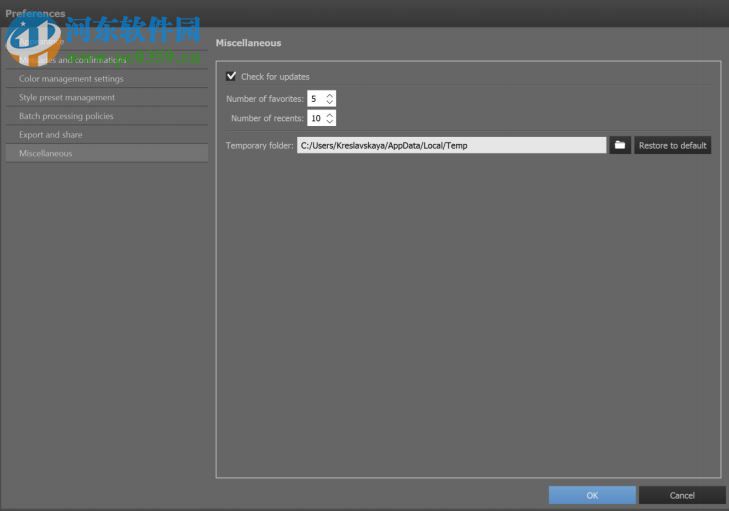Open Export and share section
Viewport: 729px width, 511px height.
(107, 134)
